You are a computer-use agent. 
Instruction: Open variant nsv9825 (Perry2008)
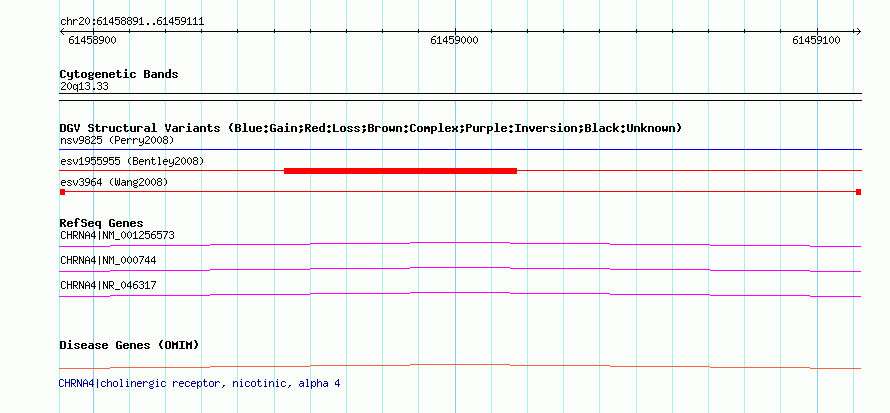pyautogui.click(x=117, y=140)
